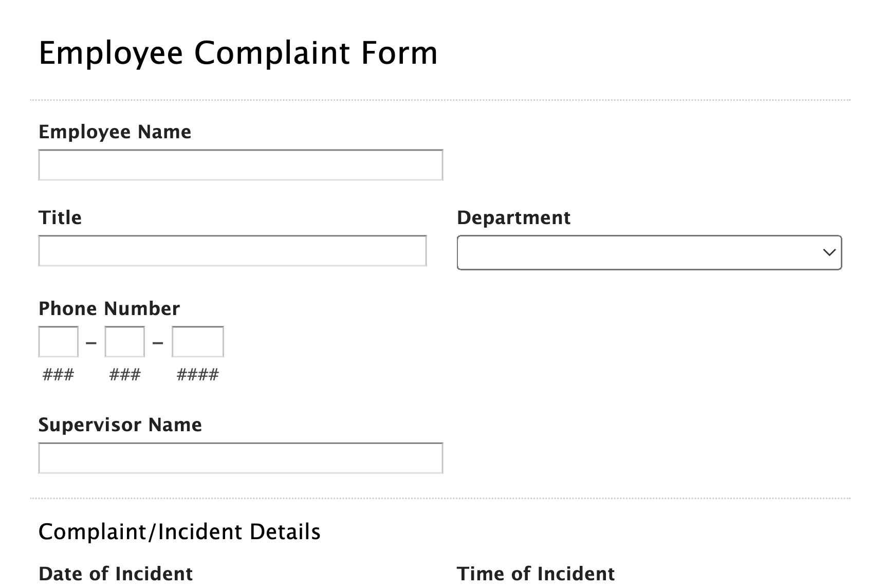Click the Employee Name label

click(115, 132)
